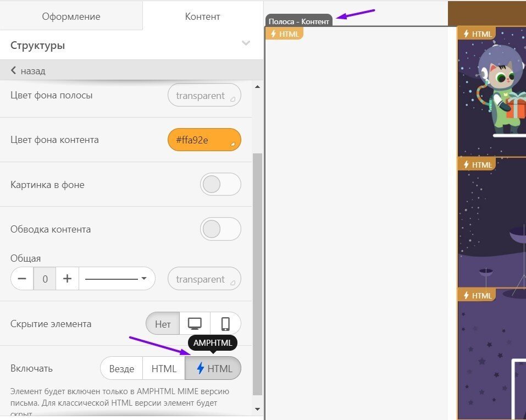The height and width of the screenshot is (420, 526).
Task: Collapse the Структуры section chevron
Action: (246, 44)
